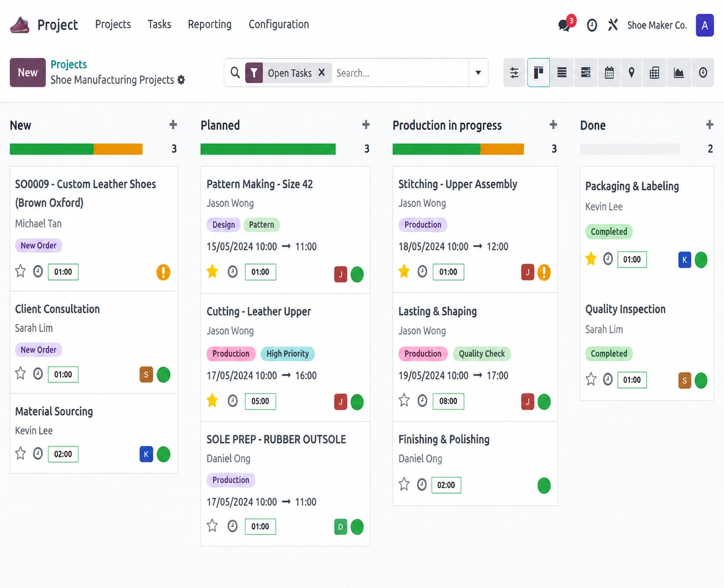Open the Shoe Maker Co. company switcher
The image size is (724, 588).
click(657, 25)
